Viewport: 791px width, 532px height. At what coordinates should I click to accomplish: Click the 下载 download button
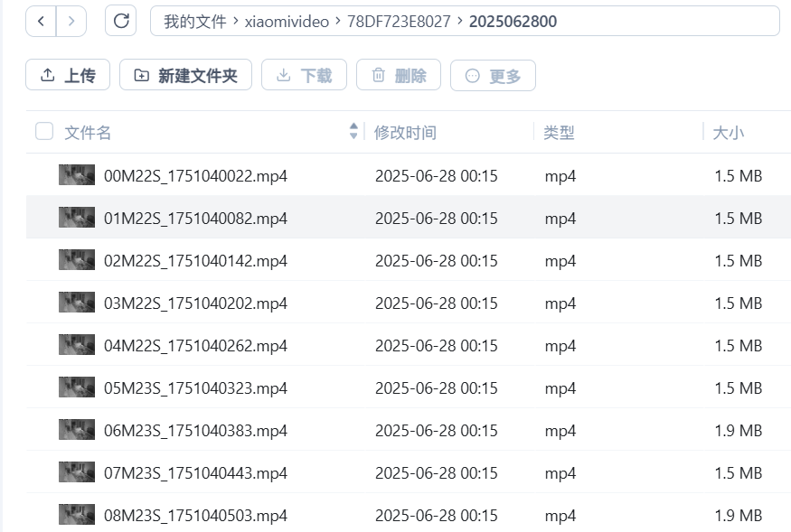304,75
